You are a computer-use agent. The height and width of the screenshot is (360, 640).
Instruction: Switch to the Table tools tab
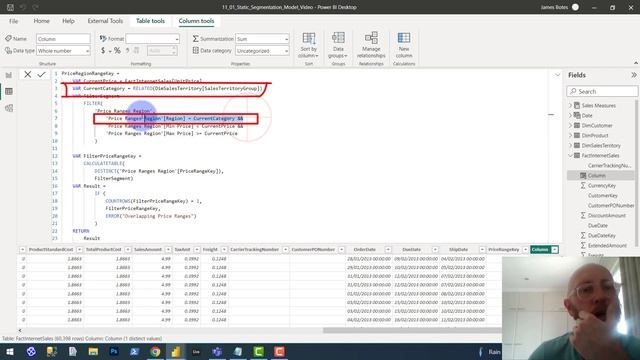click(150, 21)
